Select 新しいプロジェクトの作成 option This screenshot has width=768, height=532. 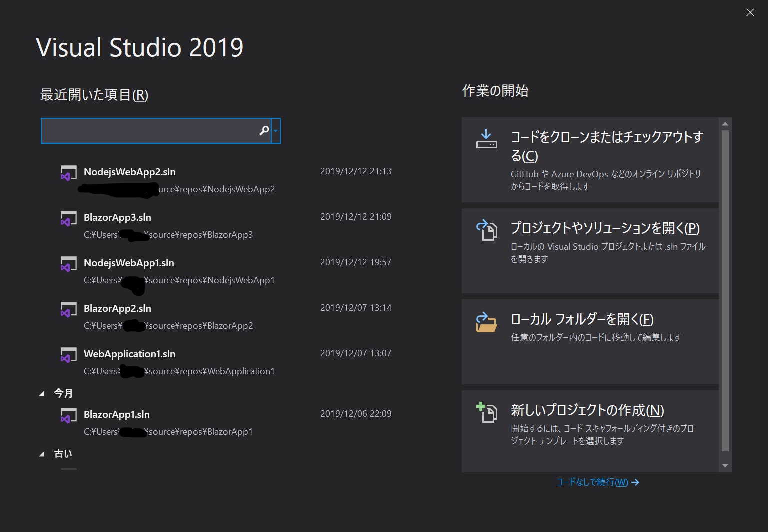pos(590,431)
